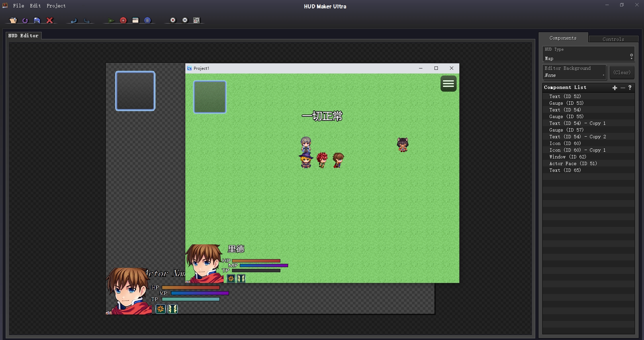Select Gauge (ID 55) in the list

pyautogui.click(x=588, y=116)
